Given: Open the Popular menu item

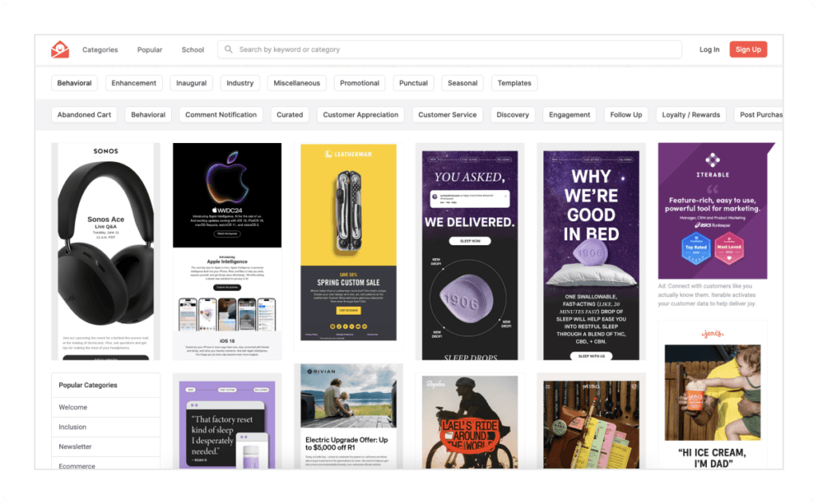Looking at the screenshot, I should pos(149,50).
